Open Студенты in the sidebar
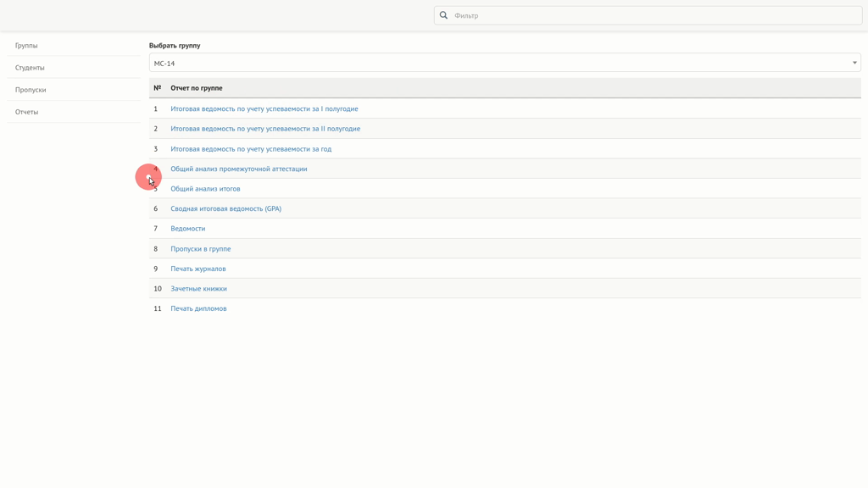868x488 pixels. click(30, 68)
